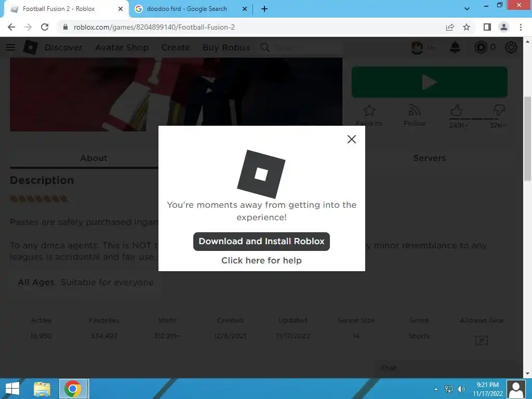
Task: Open a new browser tab
Action: 264,9
